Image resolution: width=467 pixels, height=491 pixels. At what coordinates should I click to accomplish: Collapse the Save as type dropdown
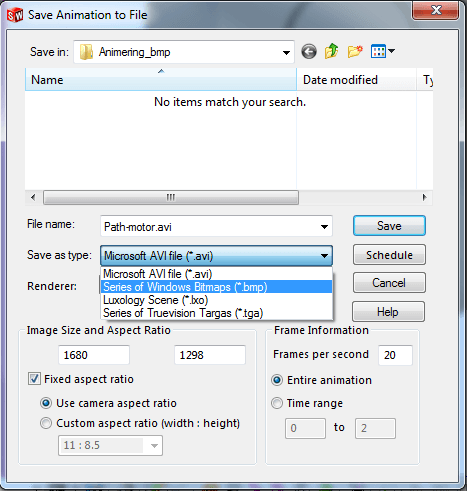[x=324, y=256]
